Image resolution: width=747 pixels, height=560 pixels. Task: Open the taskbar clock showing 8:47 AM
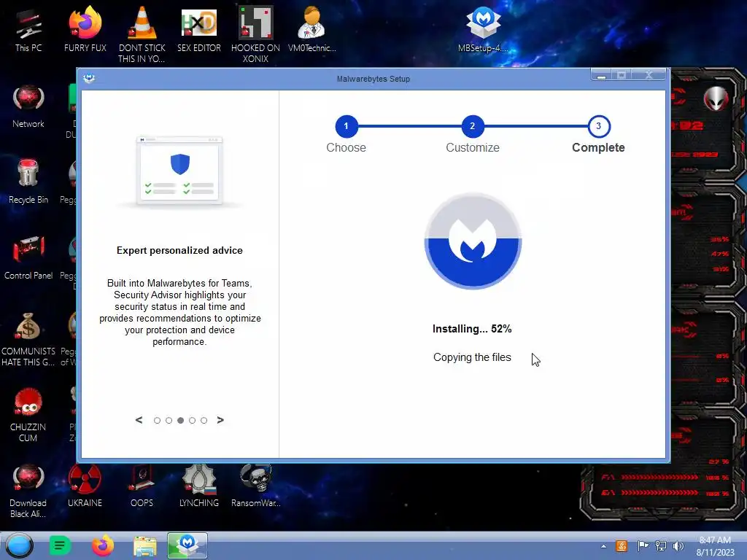click(x=715, y=546)
